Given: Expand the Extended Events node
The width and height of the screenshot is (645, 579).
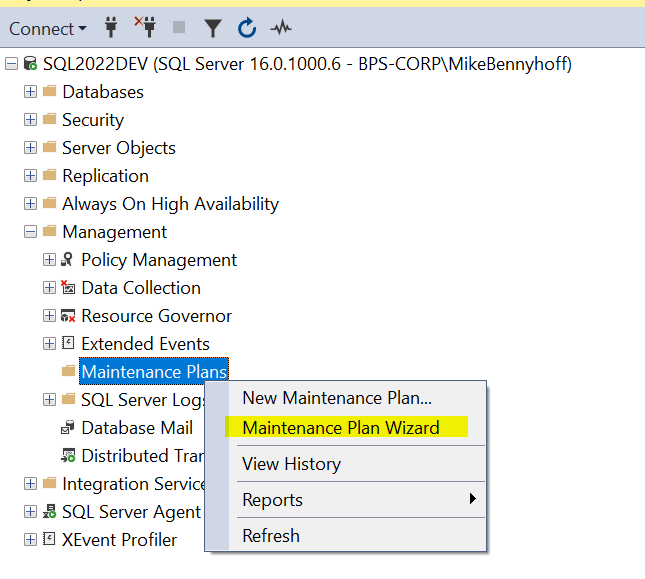Looking at the screenshot, I should pos(49,343).
